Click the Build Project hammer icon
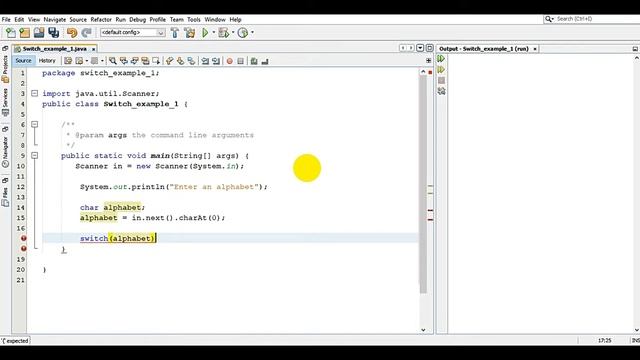The height and width of the screenshot is (360, 640). [x=175, y=33]
